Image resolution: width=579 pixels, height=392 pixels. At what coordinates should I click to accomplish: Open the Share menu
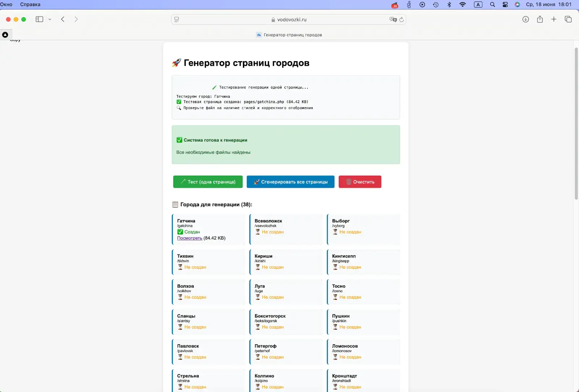pyautogui.click(x=540, y=19)
